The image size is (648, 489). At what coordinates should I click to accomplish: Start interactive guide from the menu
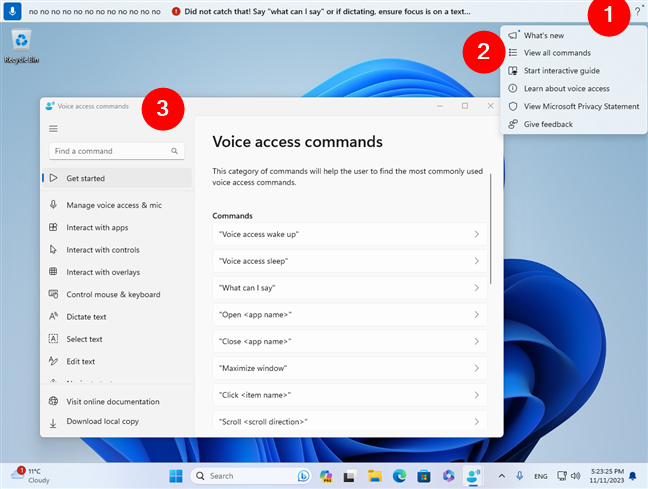point(573,71)
